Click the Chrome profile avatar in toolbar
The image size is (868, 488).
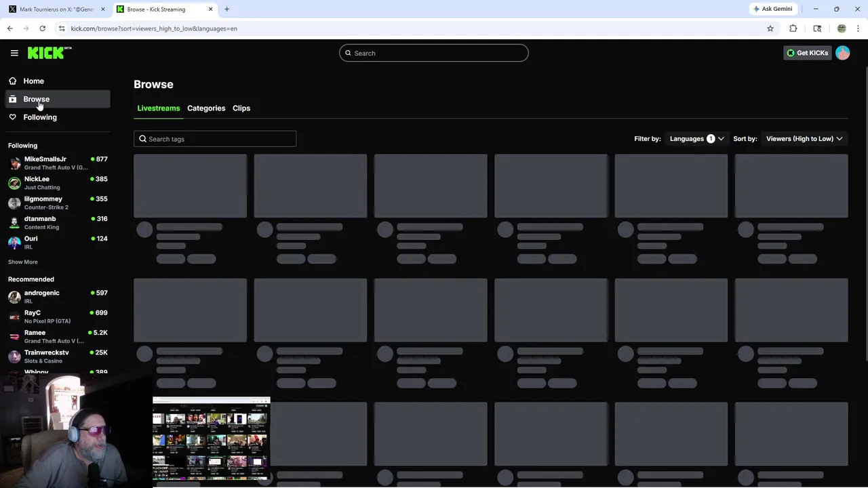click(842, 28)
